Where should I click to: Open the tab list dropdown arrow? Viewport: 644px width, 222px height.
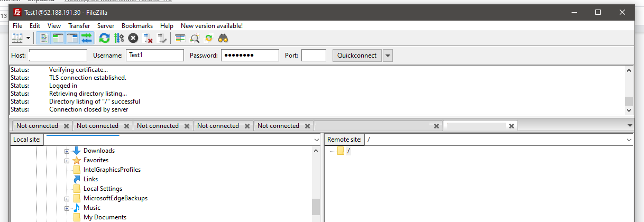pos(629,126)
